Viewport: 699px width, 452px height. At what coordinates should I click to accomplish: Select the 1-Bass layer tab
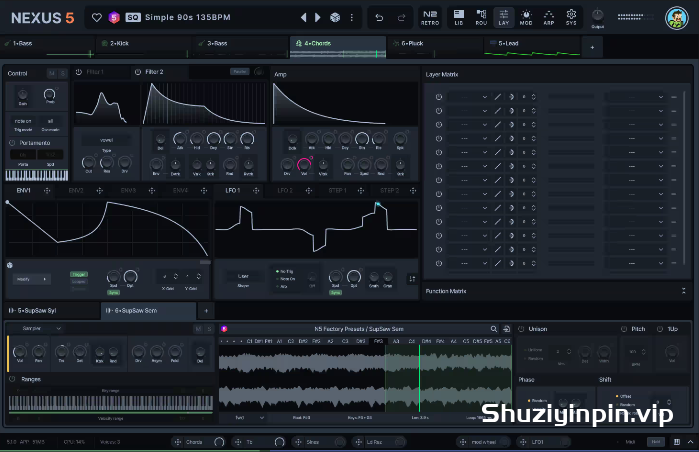point(48,47)
